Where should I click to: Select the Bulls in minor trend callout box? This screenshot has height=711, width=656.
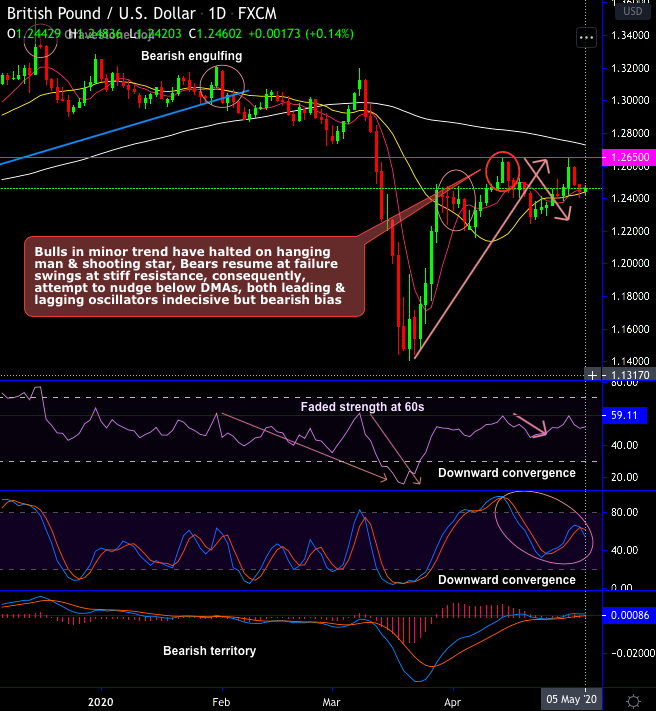(x=194, y=276)
